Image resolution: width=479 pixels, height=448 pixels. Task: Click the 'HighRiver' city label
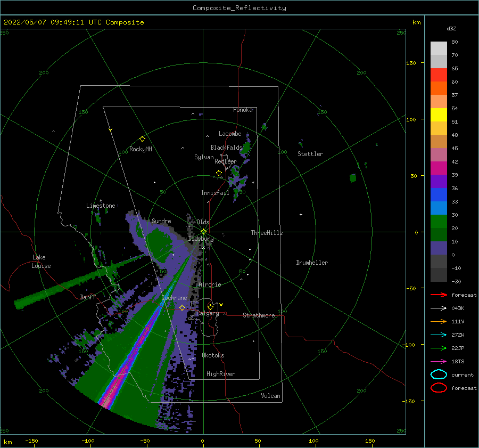tap(221, 374)
